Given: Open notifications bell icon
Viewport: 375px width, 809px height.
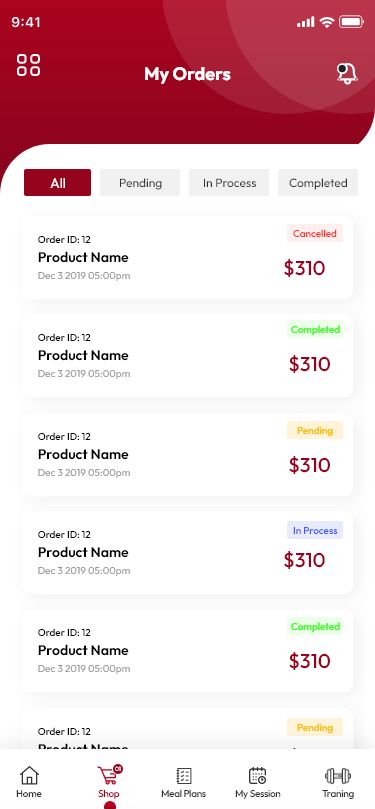Looking at the screenshot, I should click(x=347, y=73).
